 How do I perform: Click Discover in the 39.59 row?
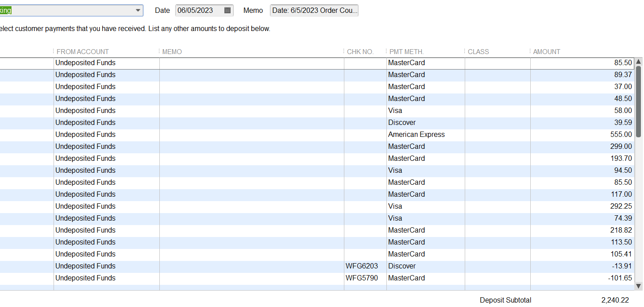tap(402, 123)
